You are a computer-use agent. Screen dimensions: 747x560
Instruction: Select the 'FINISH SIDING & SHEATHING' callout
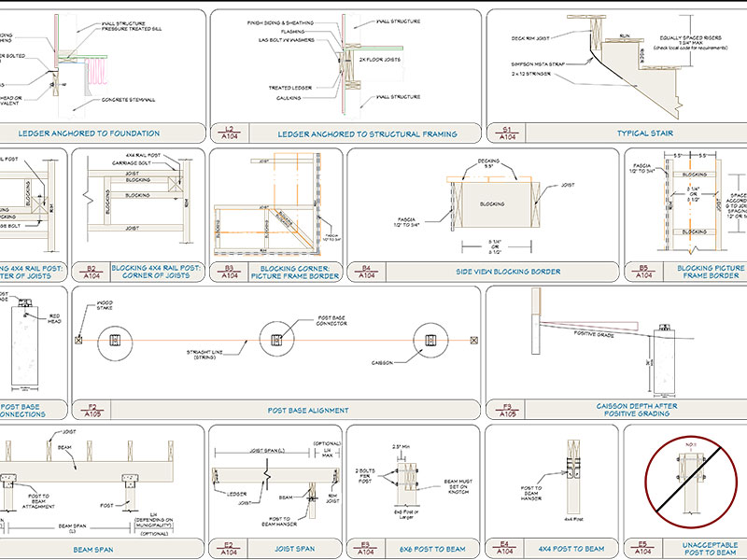[x=280, y=22]
